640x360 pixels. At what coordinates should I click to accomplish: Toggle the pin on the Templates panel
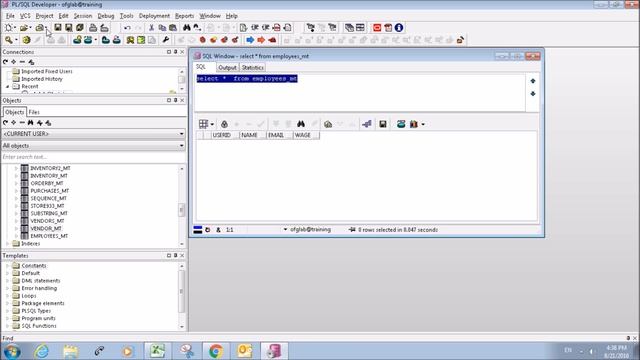tap(176, 256)
